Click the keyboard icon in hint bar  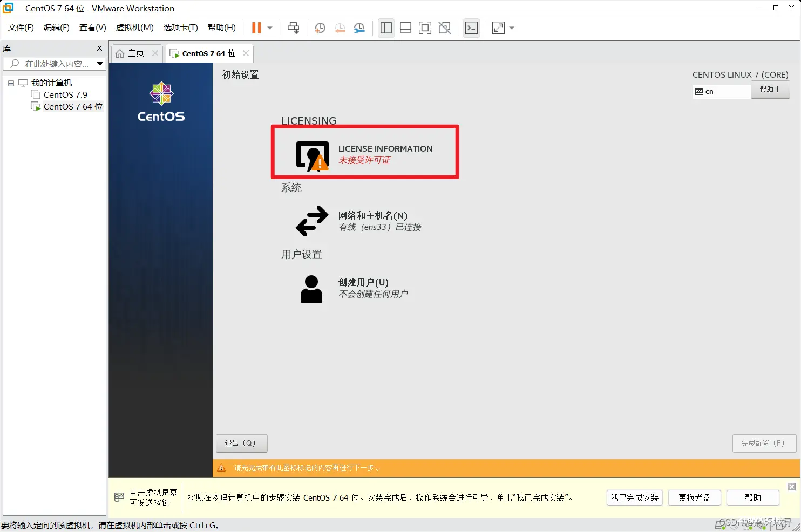(x=119, y=497)
